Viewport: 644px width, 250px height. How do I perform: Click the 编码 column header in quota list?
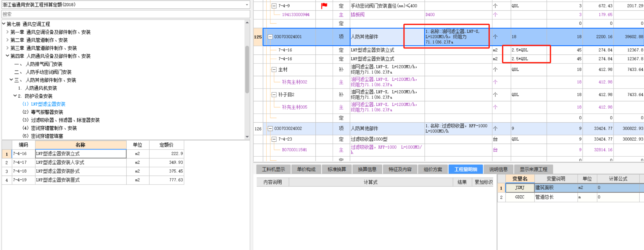click(23, 145)
